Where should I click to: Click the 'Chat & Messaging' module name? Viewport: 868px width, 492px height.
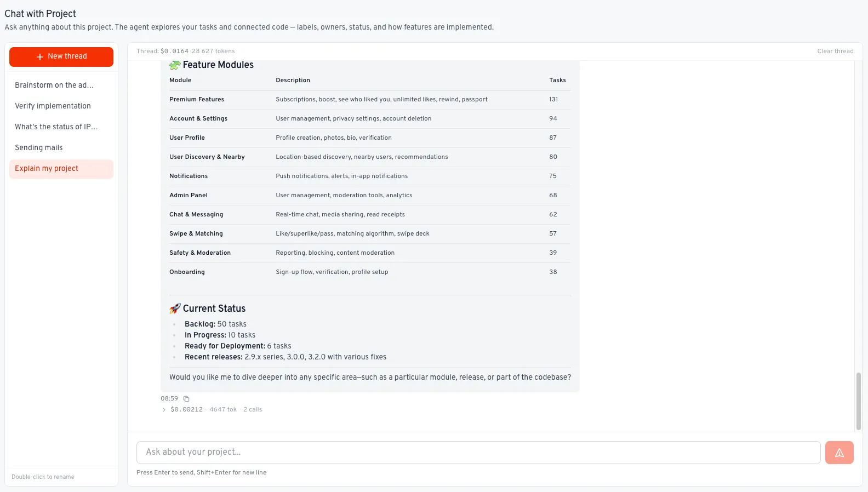coord(196,215)
